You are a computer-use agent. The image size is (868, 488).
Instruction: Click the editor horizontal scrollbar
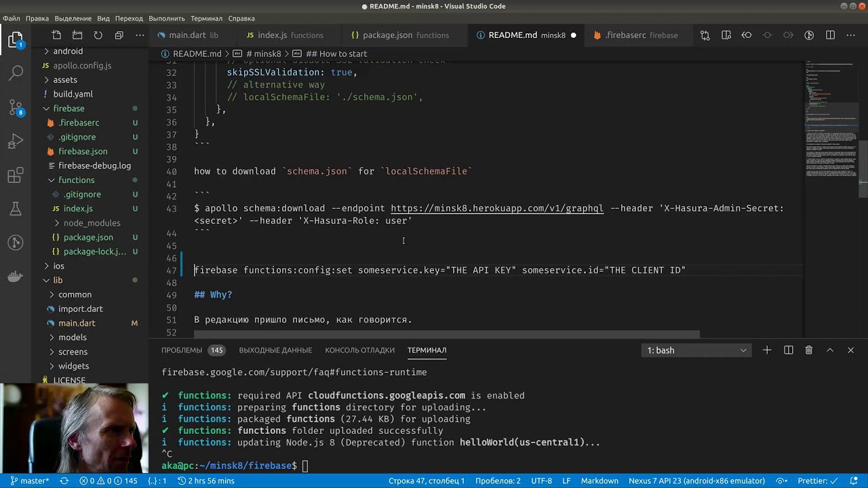tap(446, 334)
